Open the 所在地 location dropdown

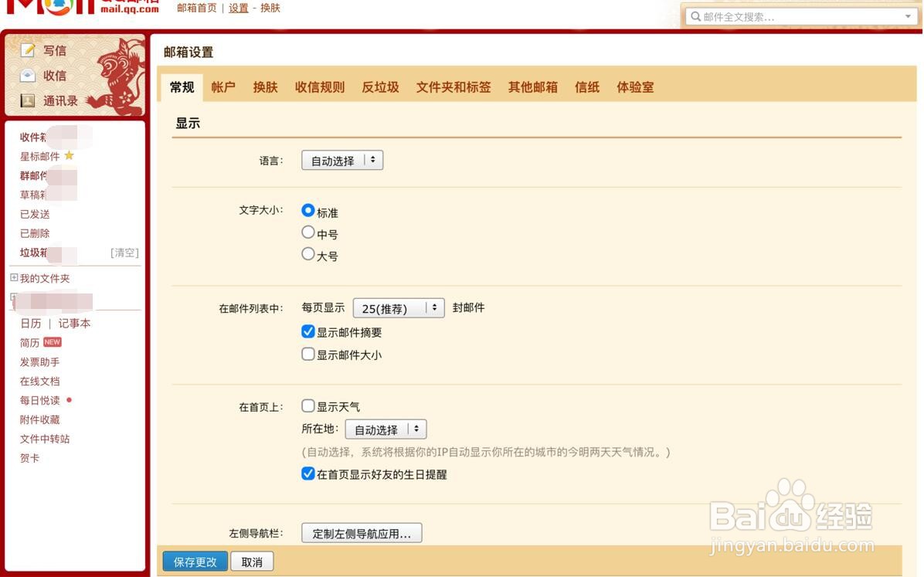(x=386, y=429)
